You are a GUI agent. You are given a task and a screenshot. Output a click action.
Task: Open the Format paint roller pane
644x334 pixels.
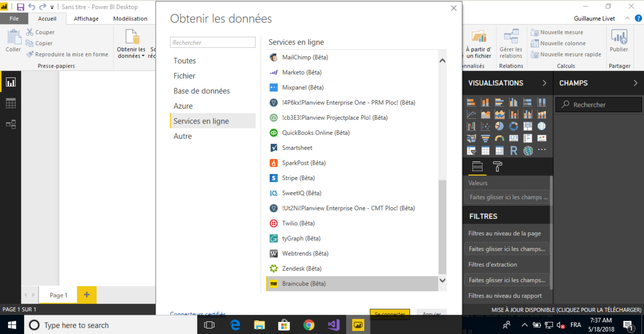497,166
